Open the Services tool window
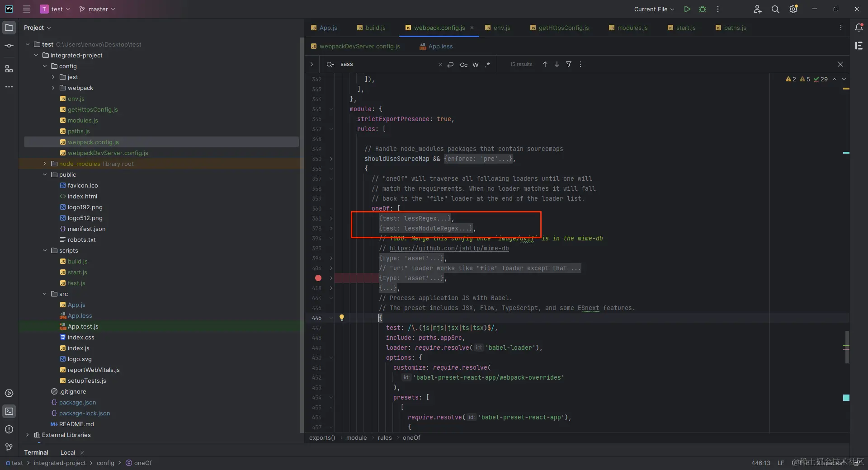 click(x=9, y=394)
